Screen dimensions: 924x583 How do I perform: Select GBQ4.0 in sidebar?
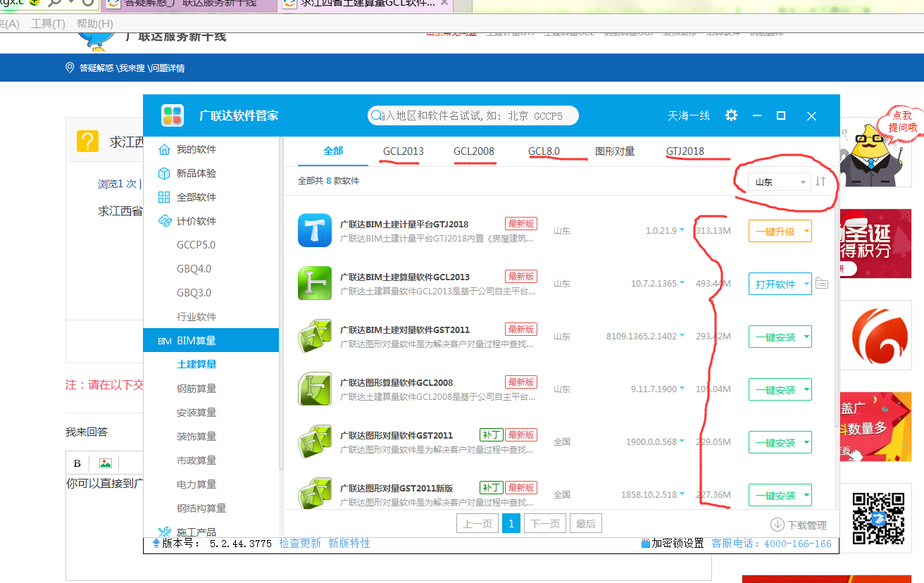point(194,269)
